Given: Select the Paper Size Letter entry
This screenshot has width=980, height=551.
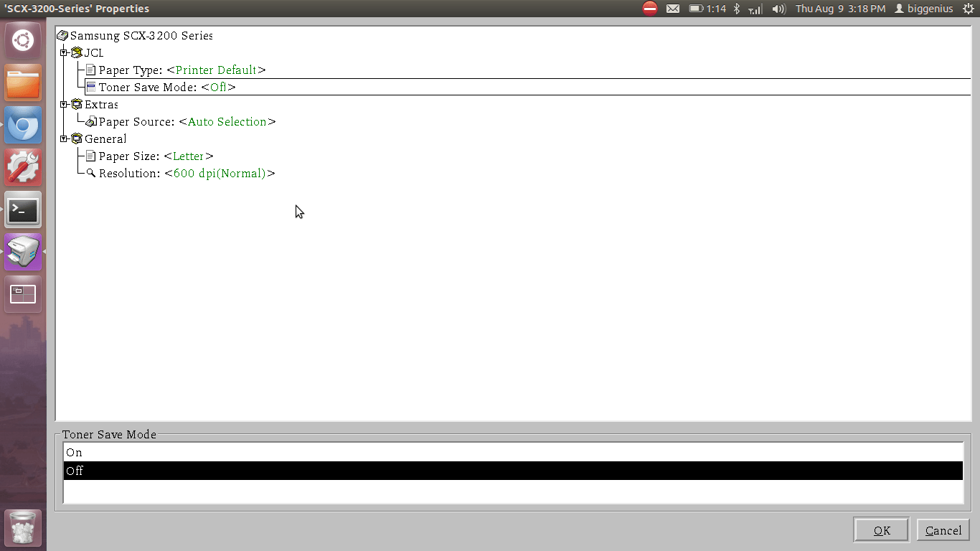Looking at the screenshot, I should point(149,156).
